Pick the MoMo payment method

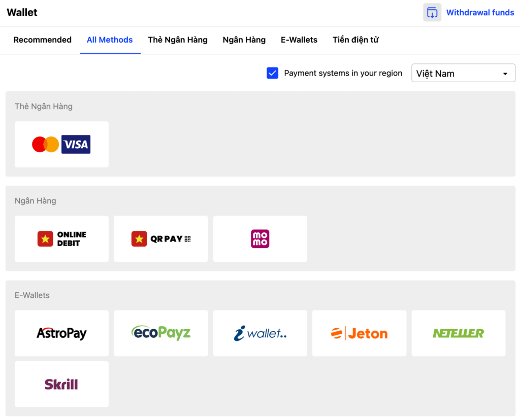(x=260, y=239)
